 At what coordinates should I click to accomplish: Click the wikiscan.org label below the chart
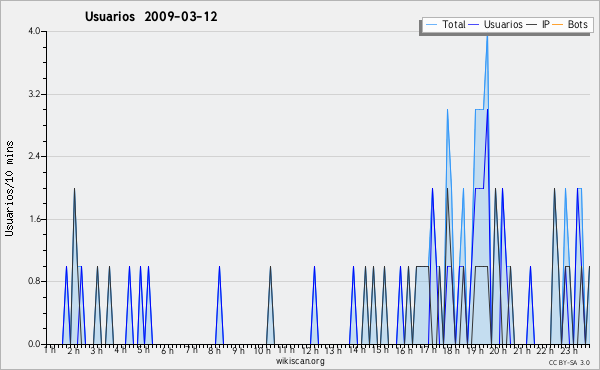[x=300, y=361]
